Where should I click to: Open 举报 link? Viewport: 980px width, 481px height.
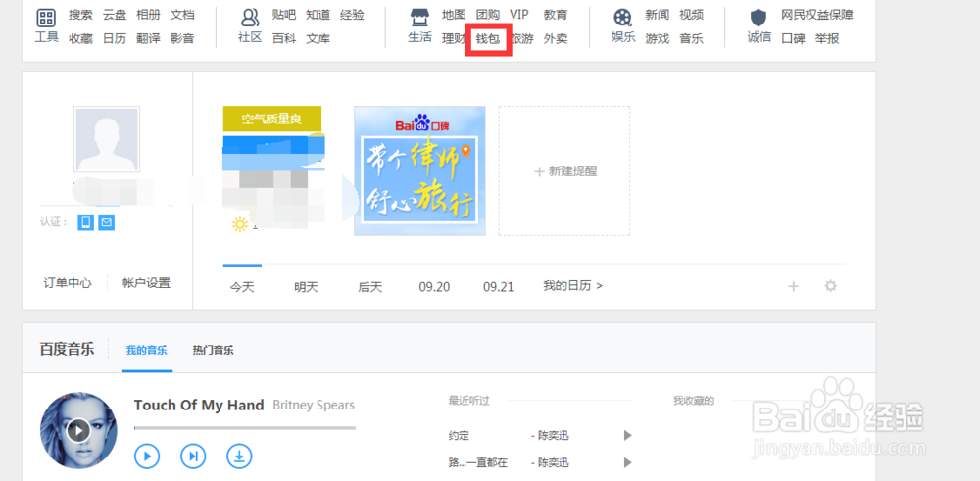click(x=827, y=39)
